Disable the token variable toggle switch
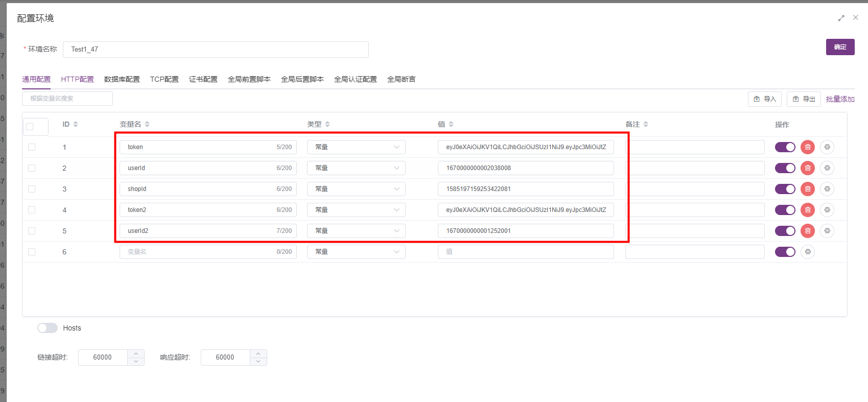Screen dimensions: 868x402 (785, 147)
